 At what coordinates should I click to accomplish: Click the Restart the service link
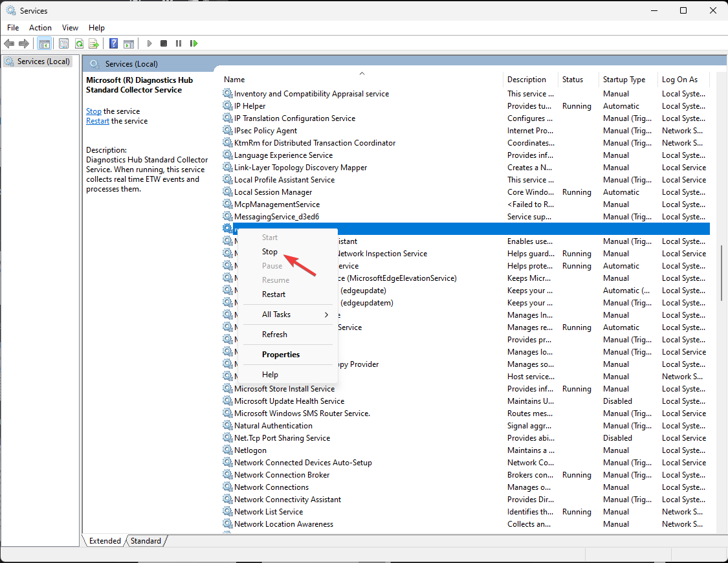click(x=98, y=121)
